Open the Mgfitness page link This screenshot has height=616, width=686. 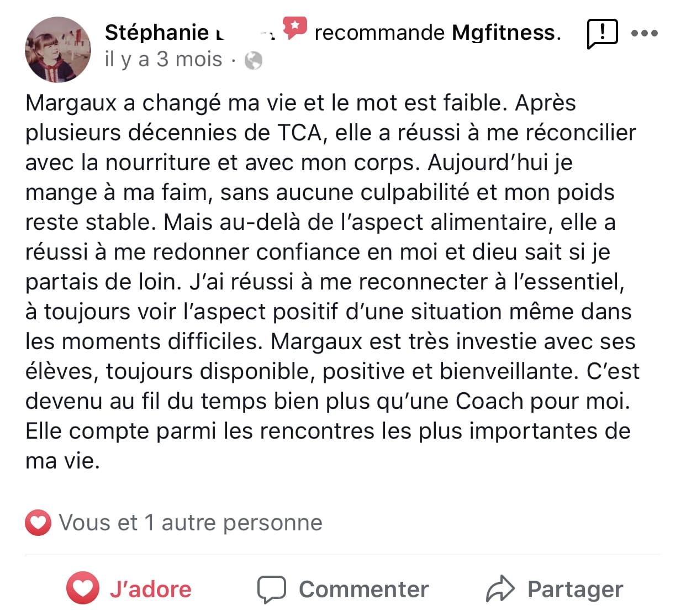pos(503,33)
